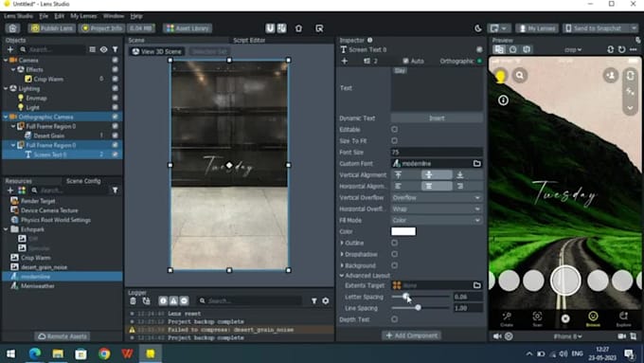Open the Horizontal Overflow Wrap dropdown
644x363 pixels.
click(437, 209)
